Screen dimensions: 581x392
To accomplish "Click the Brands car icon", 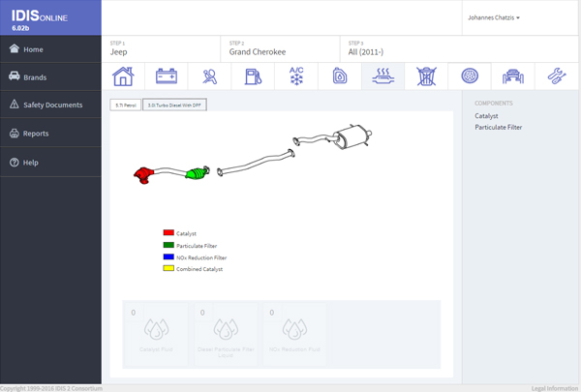I will pos(15,75).
